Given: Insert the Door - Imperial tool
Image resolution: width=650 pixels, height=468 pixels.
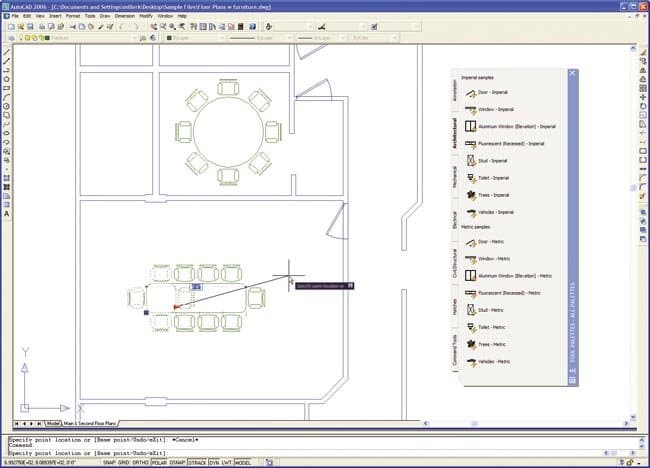Looking at the screenshot, I should (487, 92).
